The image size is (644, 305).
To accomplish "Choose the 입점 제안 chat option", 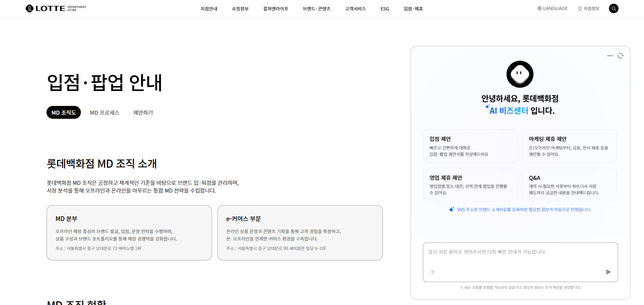I will click(470, 146).
